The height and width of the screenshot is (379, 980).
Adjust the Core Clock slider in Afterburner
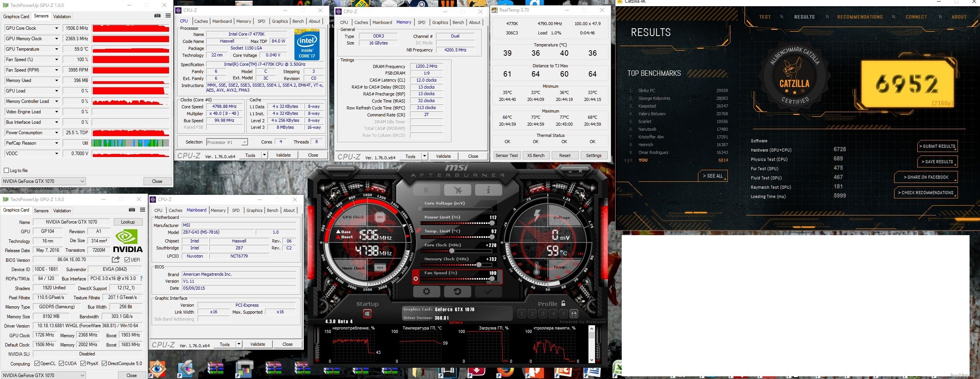coord(456,251)
